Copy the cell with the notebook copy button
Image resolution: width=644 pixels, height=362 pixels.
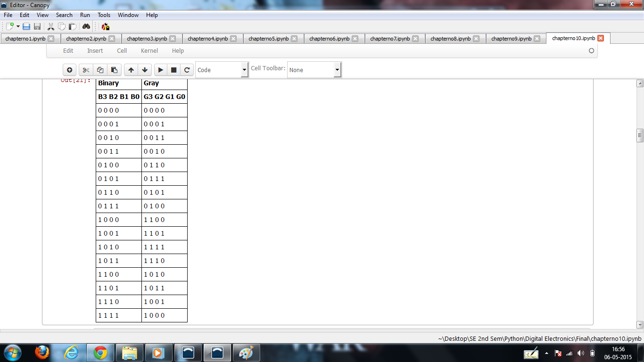pyautogui.click(x=100, y=70)
